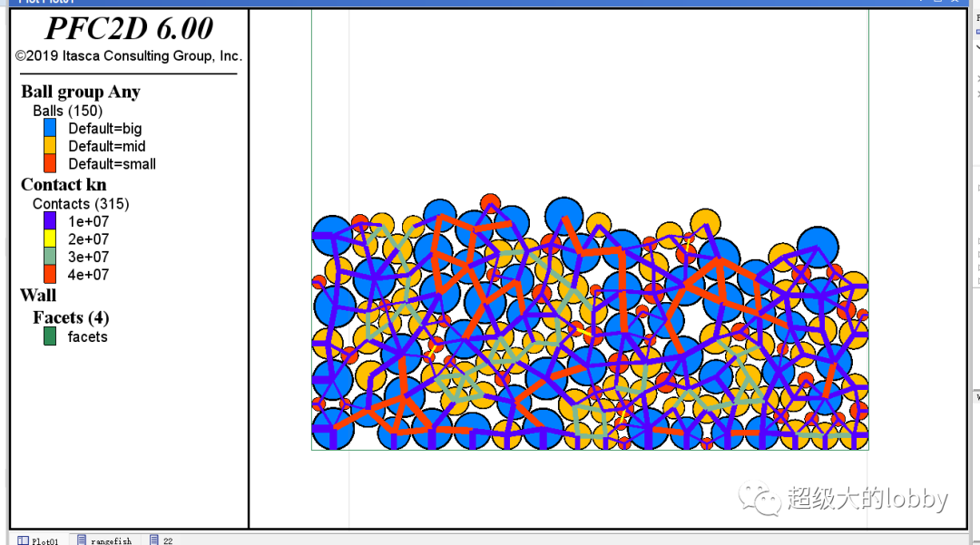Screen dimensions: 980x545
Task: Click the facets legend label
Action: pyautogui.click(x=87, y=337)
